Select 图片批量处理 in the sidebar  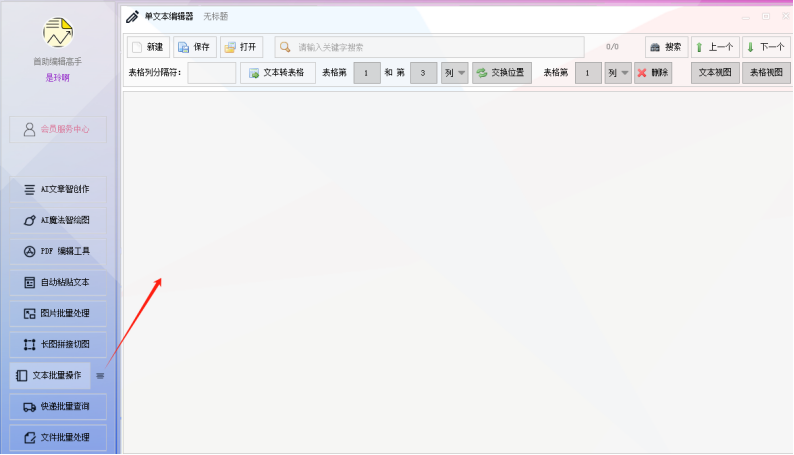point(58,313)
